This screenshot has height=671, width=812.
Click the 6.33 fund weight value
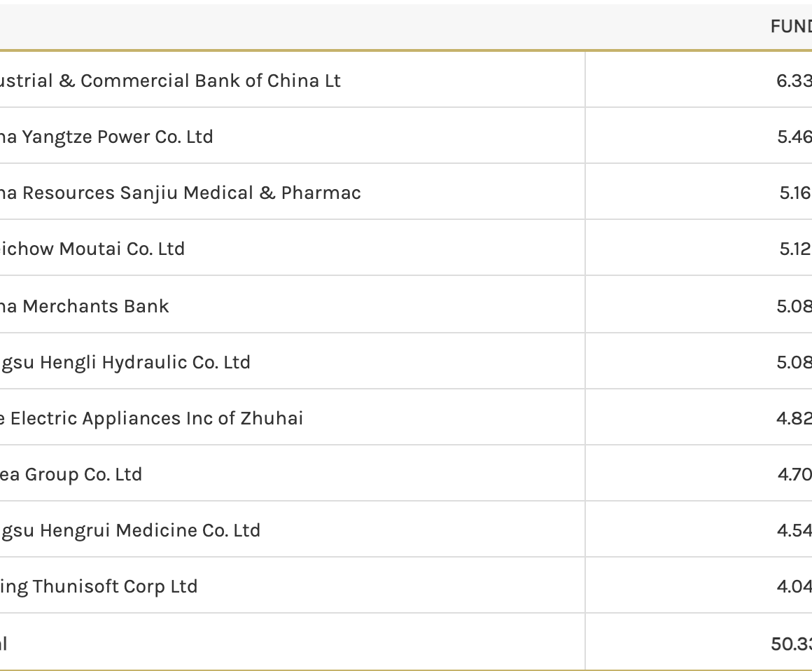click(x=794, y=81)
